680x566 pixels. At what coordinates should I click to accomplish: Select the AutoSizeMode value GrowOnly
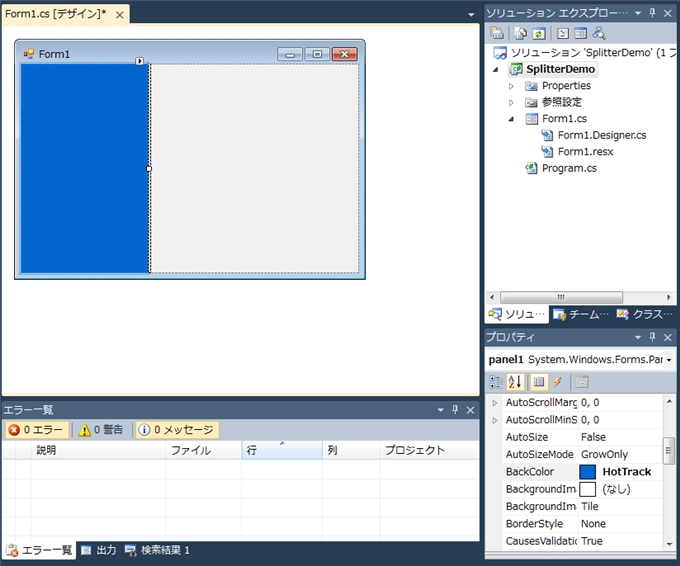click(620, 454)
